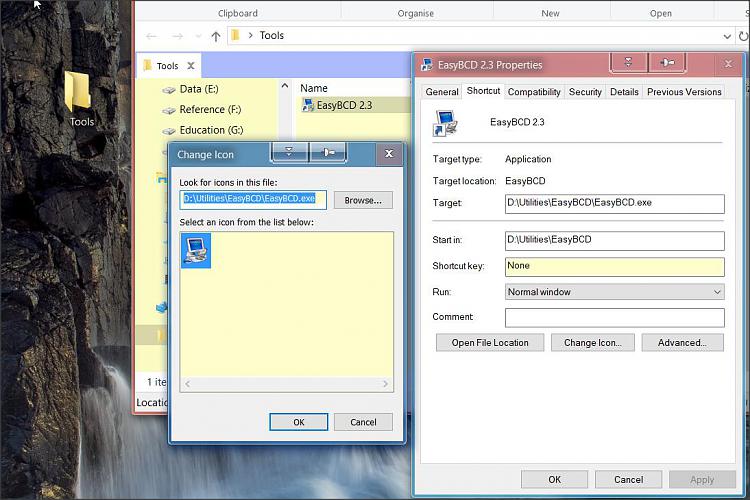Cancel the Change Icon dialog
Screen dimensions: 750x500
tap(363, 422)
